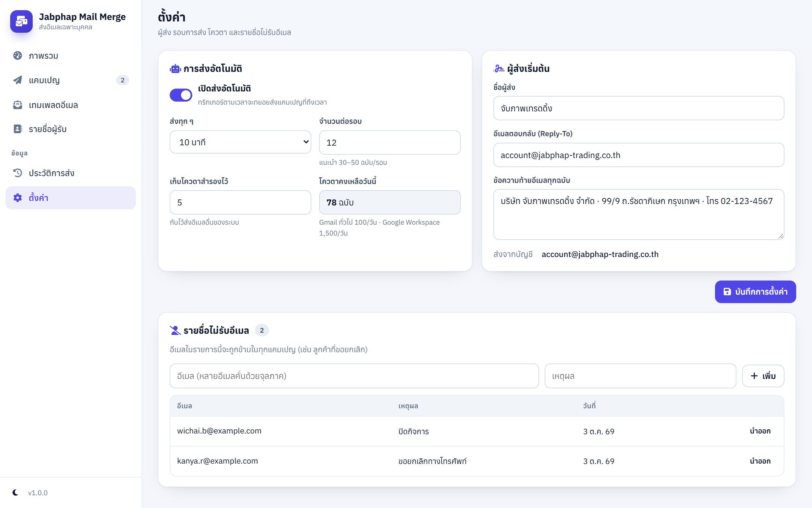Click the Reply-To email input field
The width and height of the screenshot is (812, 508).
(638, 155)
